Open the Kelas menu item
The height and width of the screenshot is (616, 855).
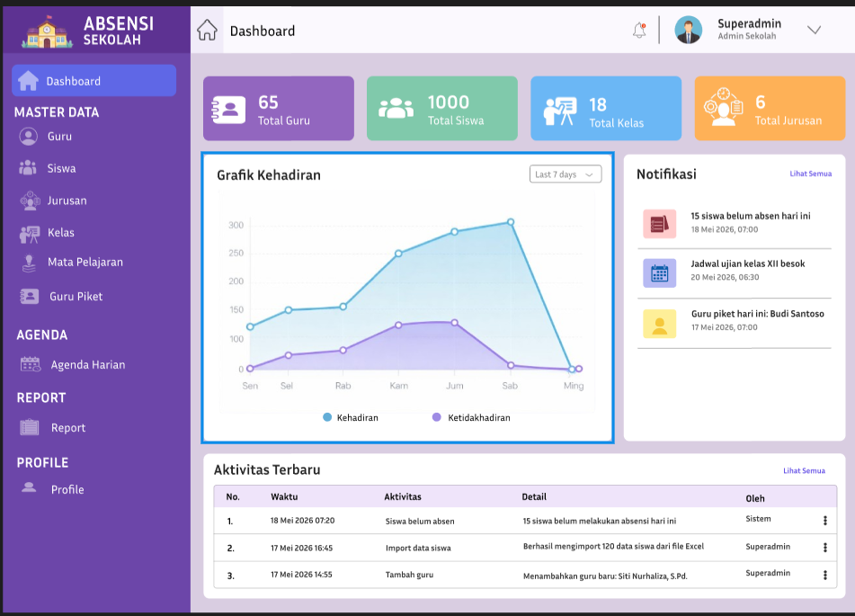click(60, 233)
